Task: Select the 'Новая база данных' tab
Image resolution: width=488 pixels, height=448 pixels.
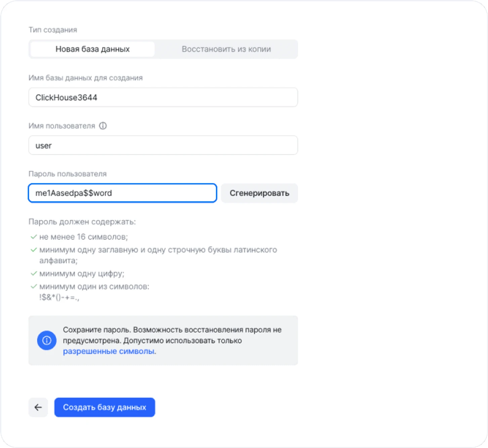Action: pos(92,49)
